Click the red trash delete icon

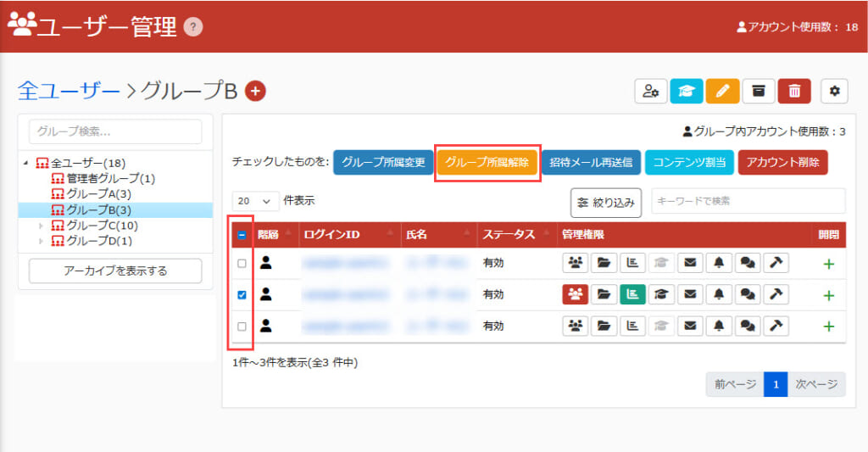(x=794, y=91)
